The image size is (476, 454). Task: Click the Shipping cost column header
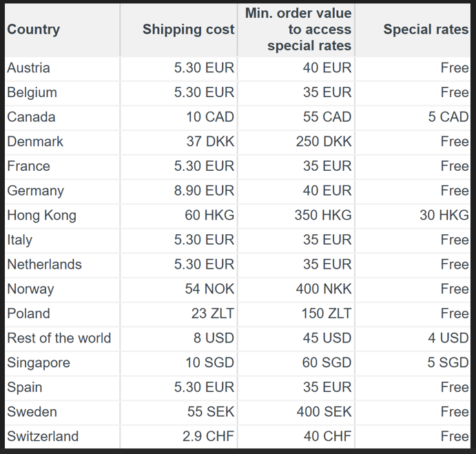tap(188, 30)
